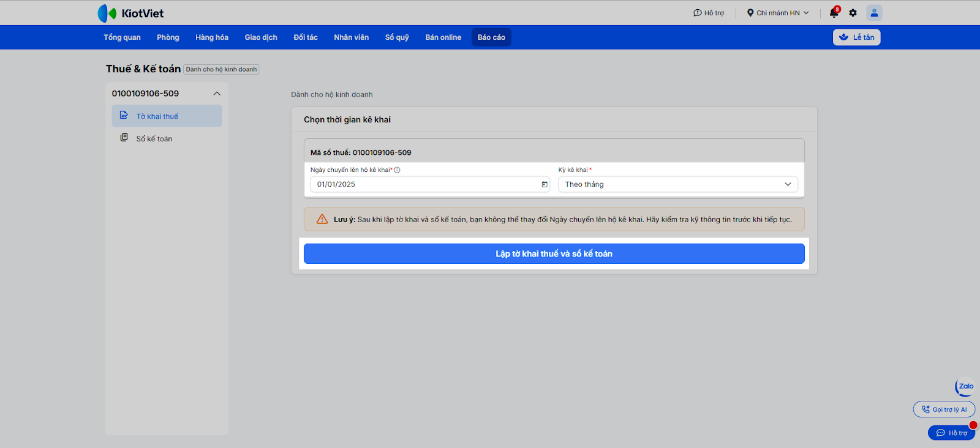This screenshot has height=448, width=980.
Task: Open the notification bell
Action: [x=834, y=13]
